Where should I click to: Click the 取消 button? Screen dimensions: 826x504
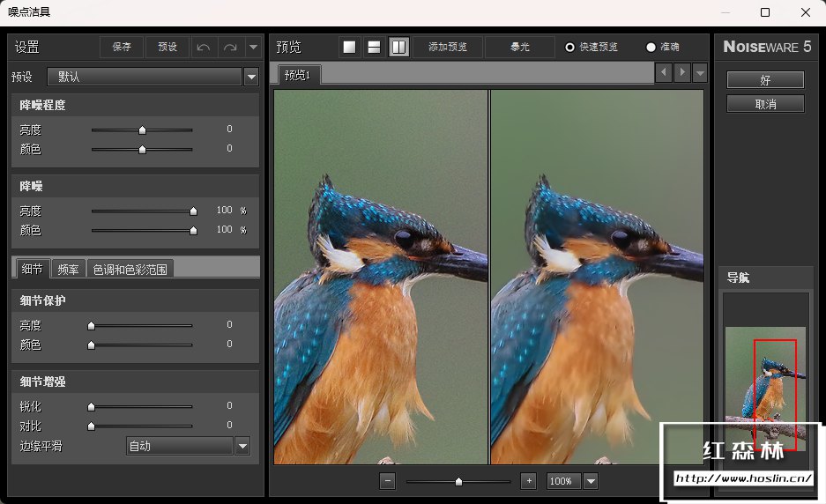point(765,104)
